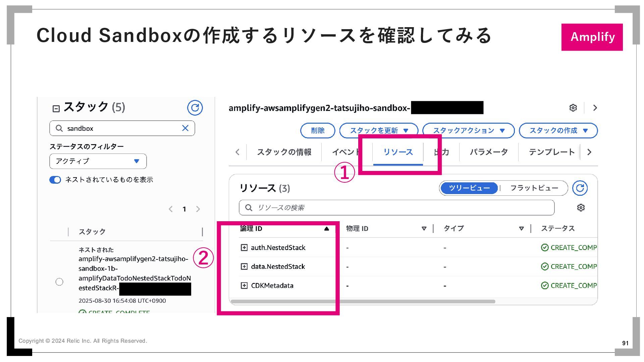Click the スタック column header in left list
Viewport: 644px width, 362px height.
(92, 232)
